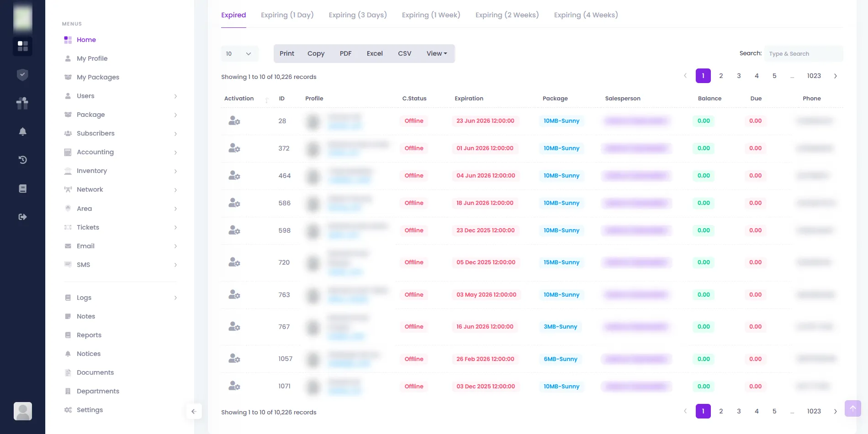
Task: Click the Type & Search field
Action: click(804, 54)
